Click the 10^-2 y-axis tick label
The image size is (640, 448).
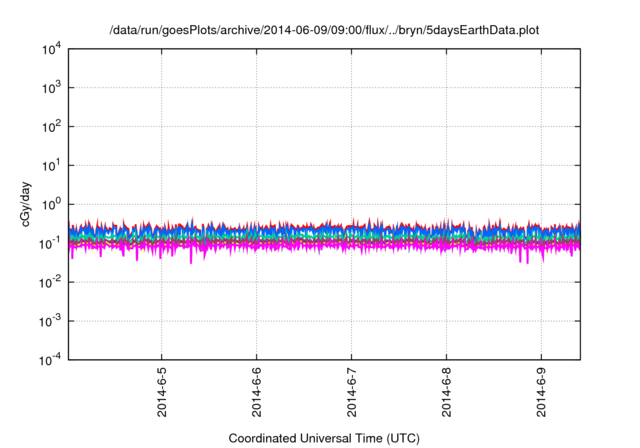[49, 282]
